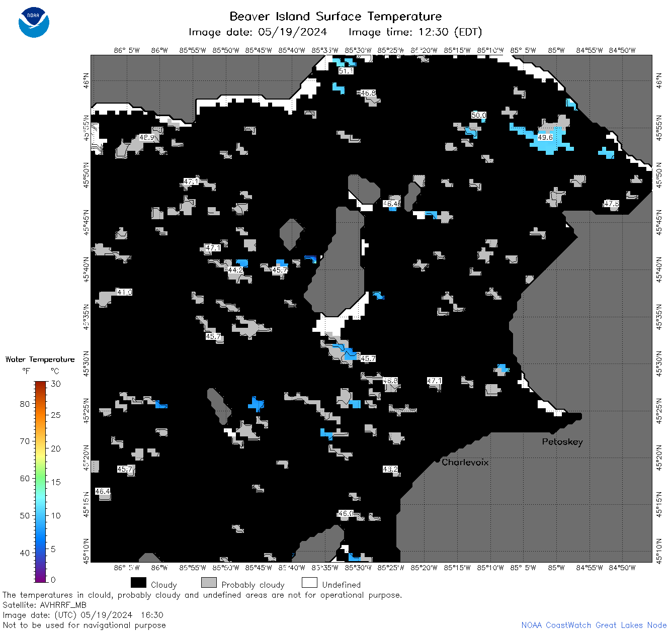Click the 15 tick on the Celsius scale
Image resolution: width=672 pixels, height=633 pixels.
[x=56, y=482]
